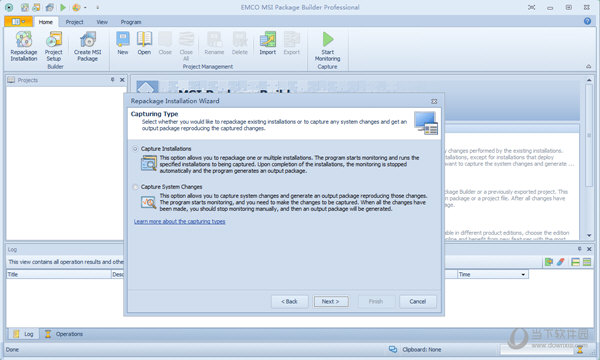Click the Capture Installations illustration icon
600x360 pixels.
[x=148, y=163]
